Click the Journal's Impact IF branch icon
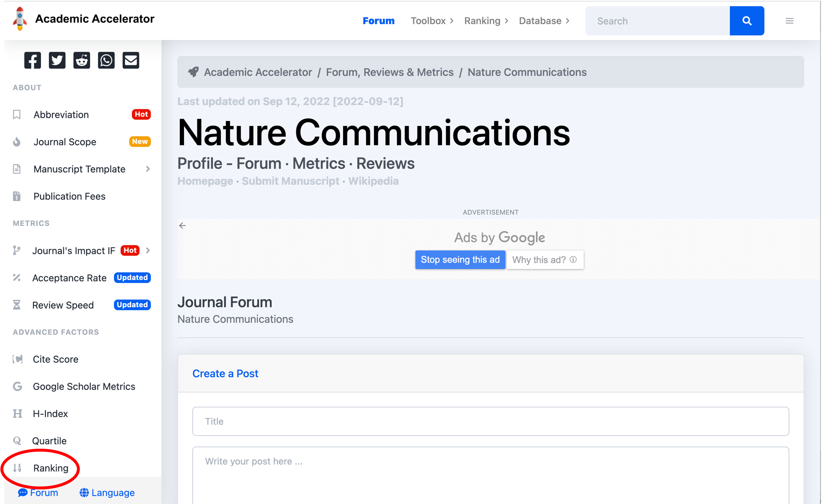 (x=17, y=250)
